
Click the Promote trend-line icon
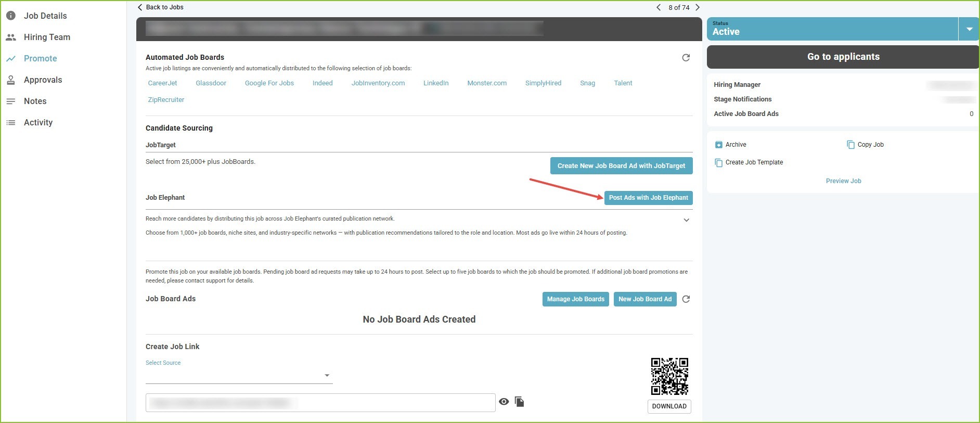coord(11,59)
